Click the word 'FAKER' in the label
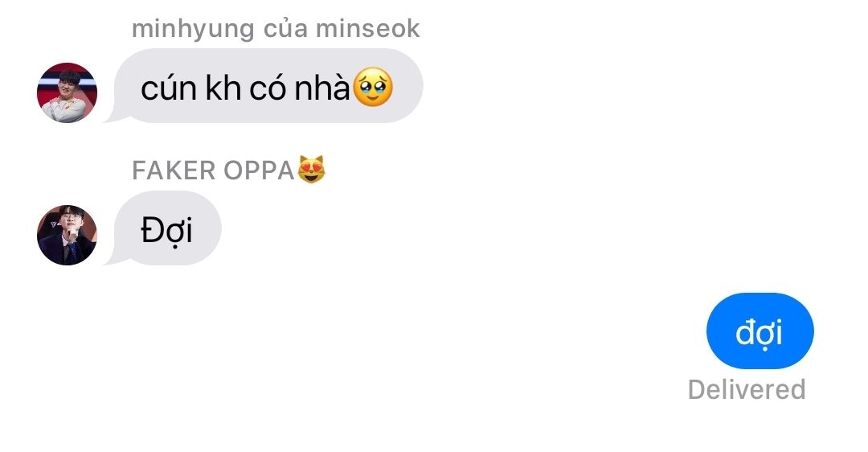The width and height of the screenshot is (868, 452). tap(174, 170)
